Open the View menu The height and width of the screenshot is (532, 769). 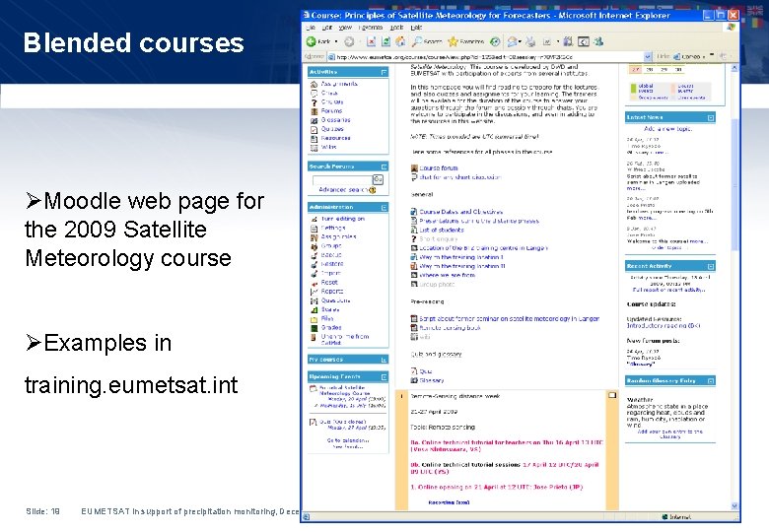tap(345, 28)
